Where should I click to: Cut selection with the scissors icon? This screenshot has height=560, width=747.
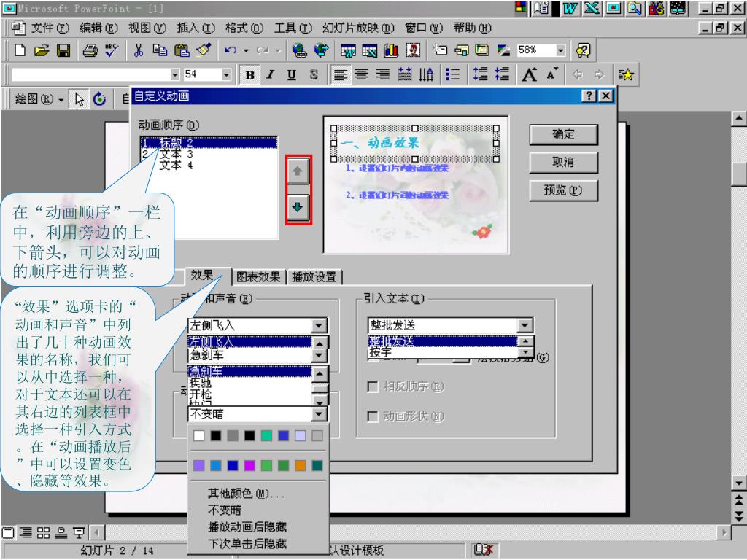(x=139, y=50)
